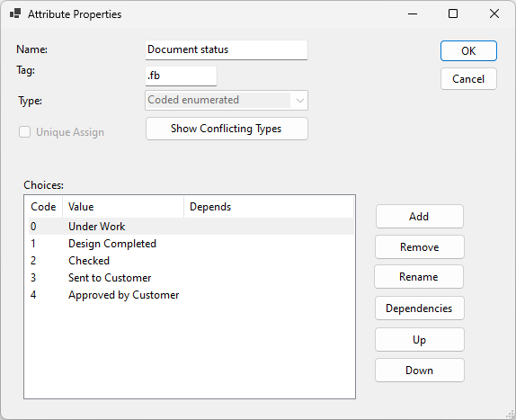Image resolution: width=516 pixels, height=420 pixels.
Task: Move the choice Down
Action: point(419,371)
